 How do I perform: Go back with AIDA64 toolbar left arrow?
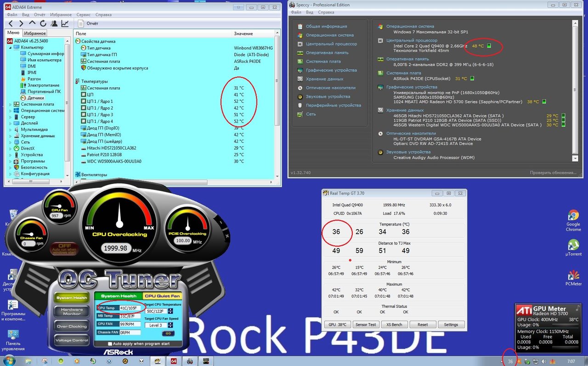[11, 23]
